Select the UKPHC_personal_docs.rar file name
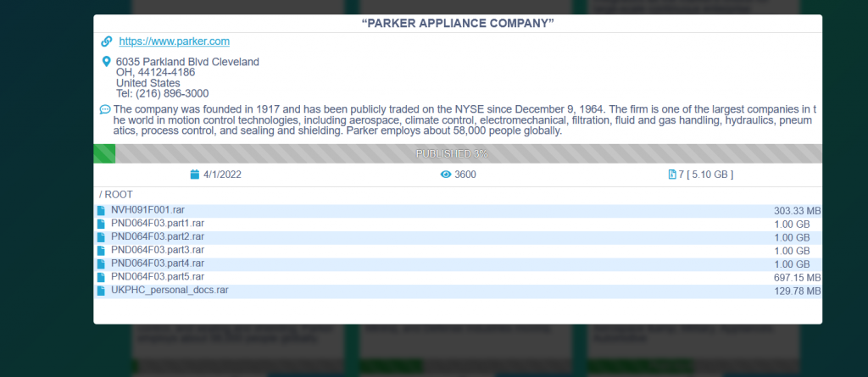Image resolution: width=868 pixels, height=377 pixels. coord(170,290)
